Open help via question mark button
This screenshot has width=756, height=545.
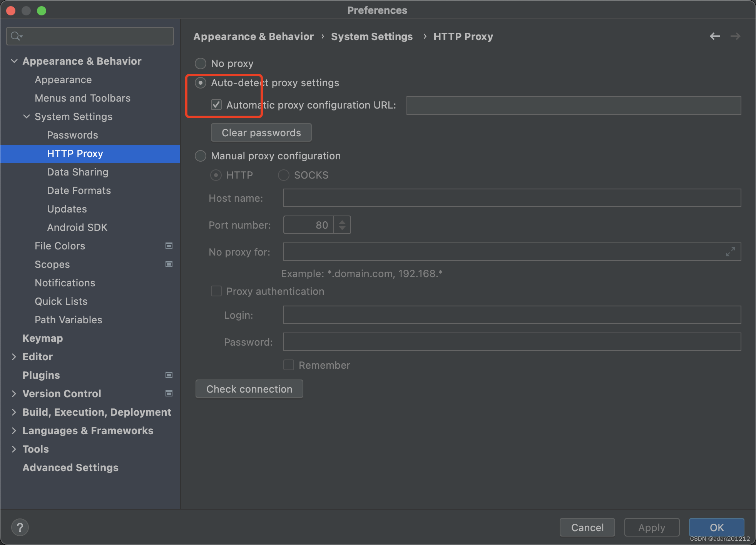[20, 527]
